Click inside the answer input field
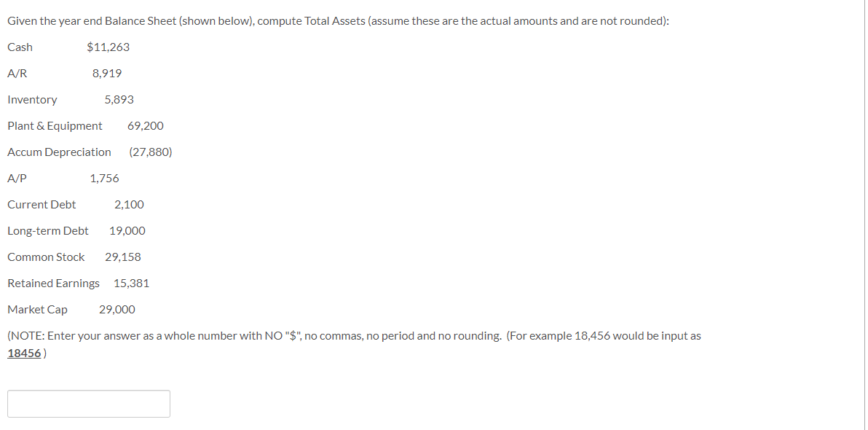Screen dimensions: 868x430 [88, 403]
